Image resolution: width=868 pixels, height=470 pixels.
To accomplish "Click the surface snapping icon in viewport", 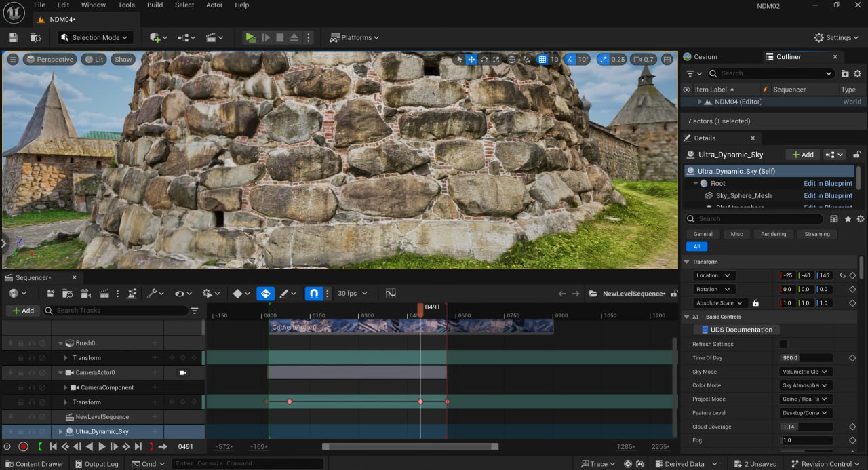I will point(527,60).
